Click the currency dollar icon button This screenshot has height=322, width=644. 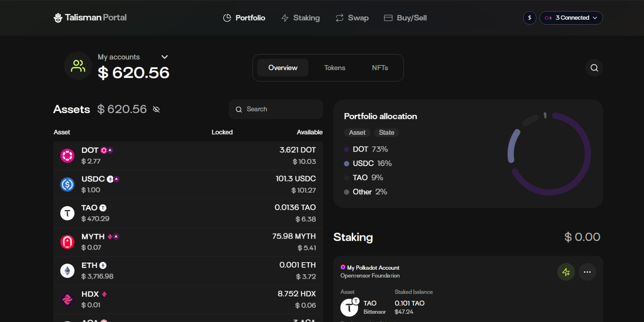pos(530,18)
